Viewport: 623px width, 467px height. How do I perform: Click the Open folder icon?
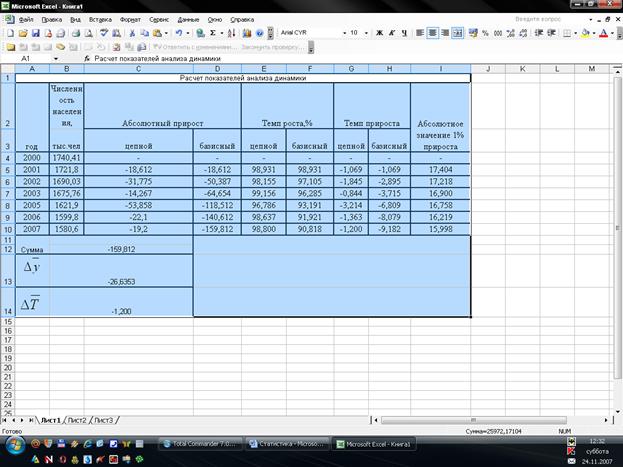point(23,33)
